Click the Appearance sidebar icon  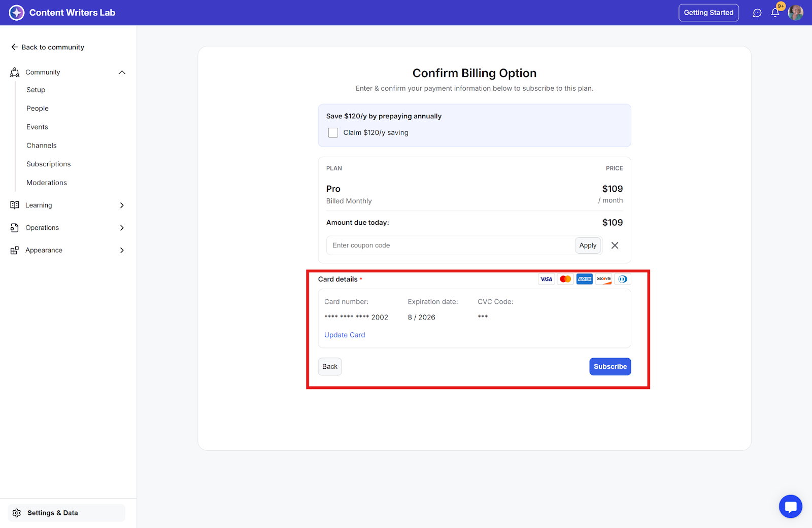click(x=15, y=251)
